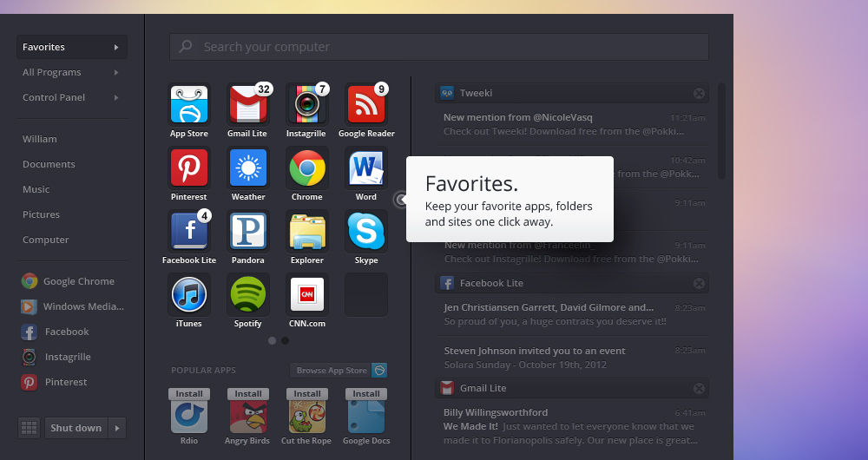The image size is (868, 460).
Task: Click the notifications panel scrollbar
Action: click(721, 131)
